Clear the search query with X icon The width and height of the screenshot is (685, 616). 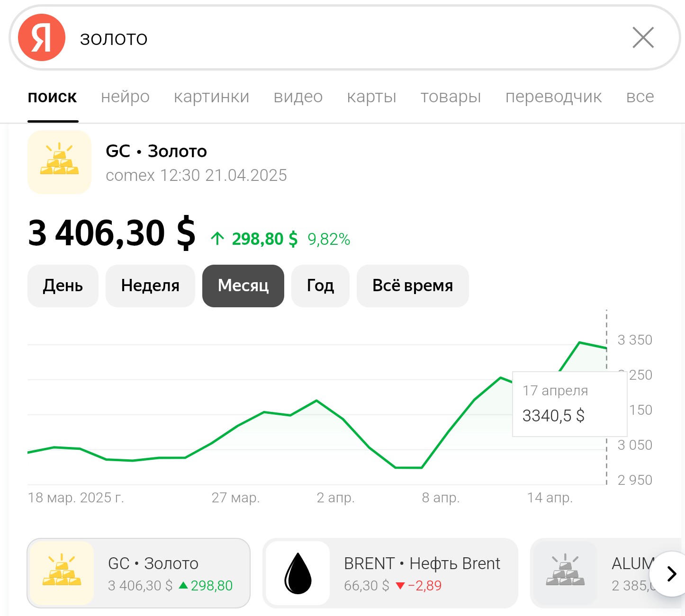(x=643, y=38)
